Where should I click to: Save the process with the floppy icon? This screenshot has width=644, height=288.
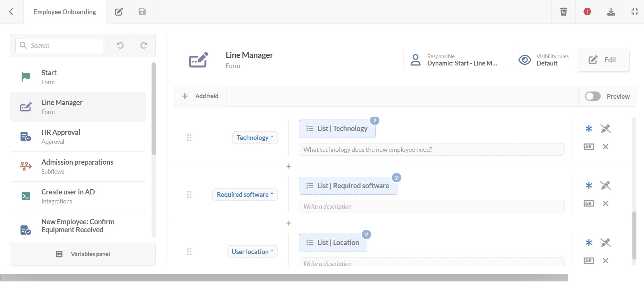142,12
